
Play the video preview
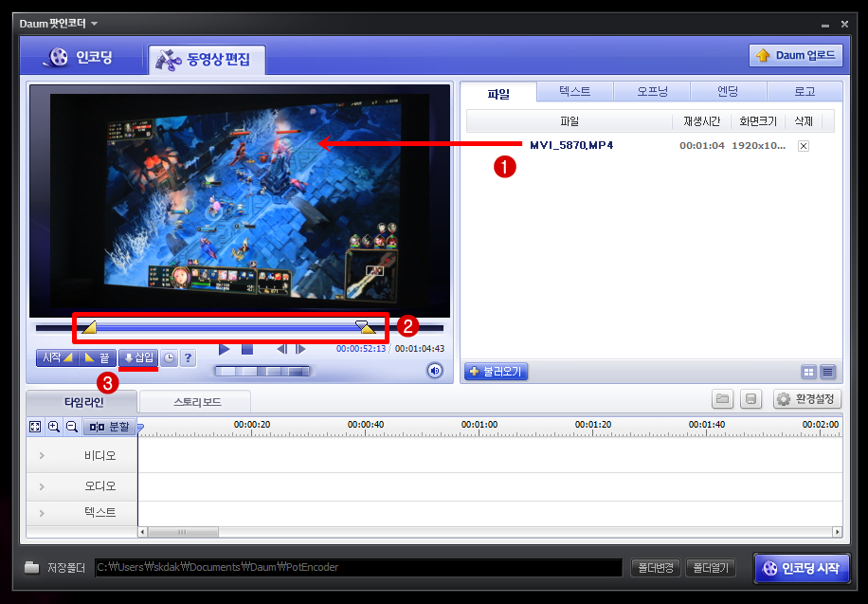pos(225,349)
